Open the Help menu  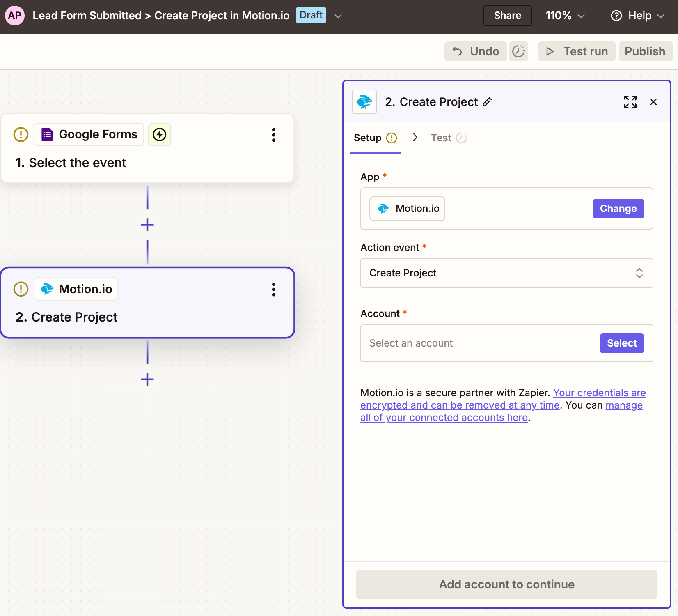point(637,16)
